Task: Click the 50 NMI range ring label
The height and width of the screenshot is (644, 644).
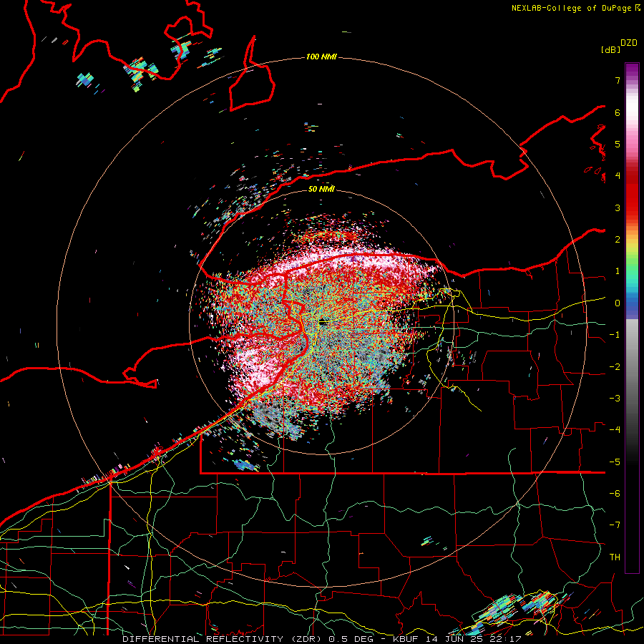Action: [321, 189]
